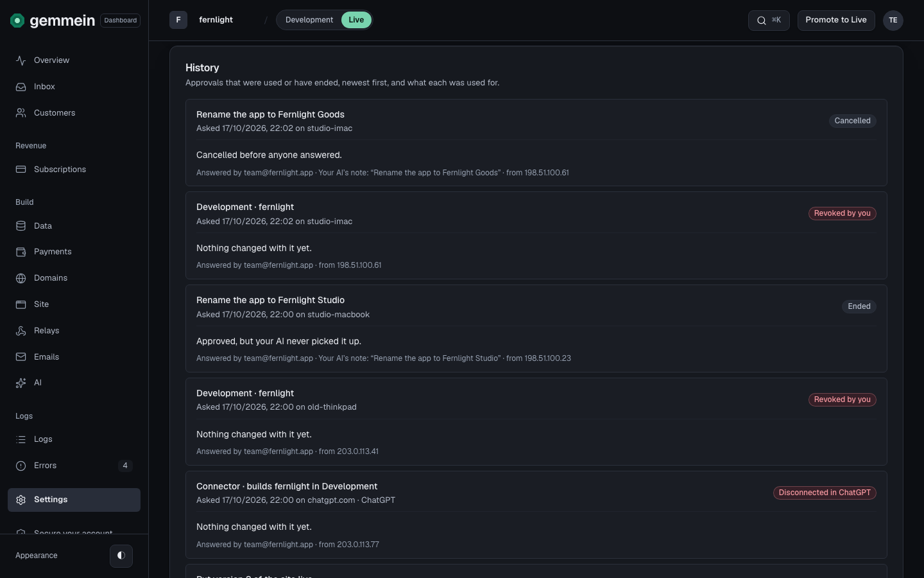Click the Ended status badge

[859, 306]
